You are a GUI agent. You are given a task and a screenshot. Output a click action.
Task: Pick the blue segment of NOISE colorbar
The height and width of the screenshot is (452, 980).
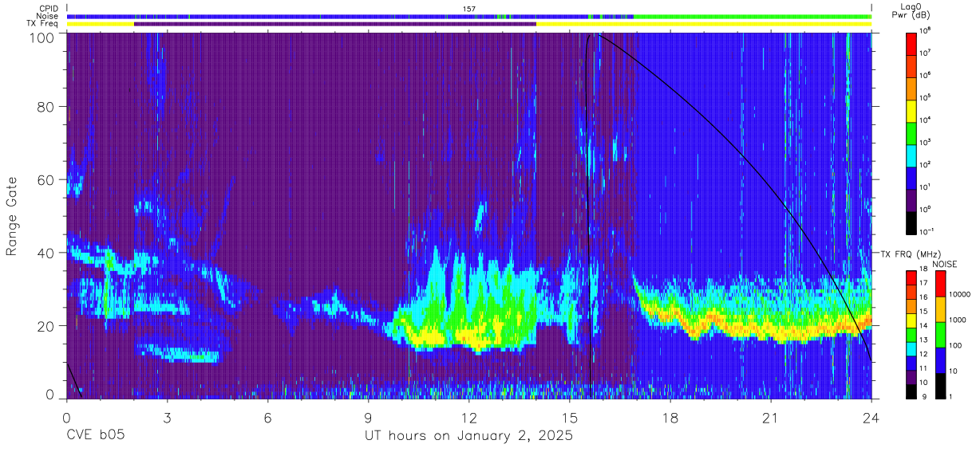(x=940, y=360)
